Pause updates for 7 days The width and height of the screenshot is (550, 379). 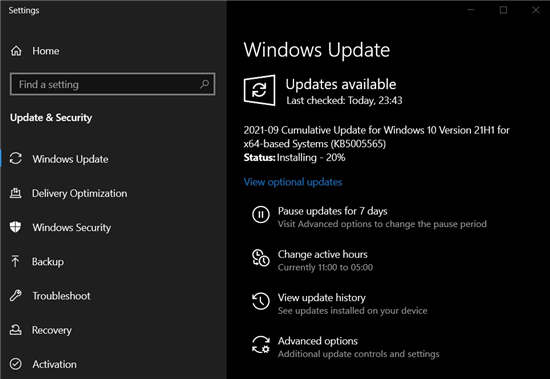[333, 211]
